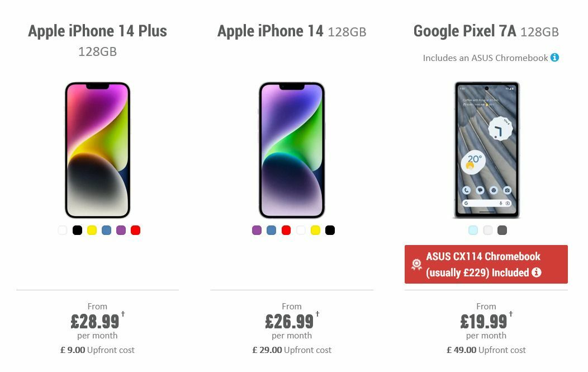Click the ASUS CX114 Chromebook included banner
Viewport: 588px width, 372px height.
[x=486, y=264]
